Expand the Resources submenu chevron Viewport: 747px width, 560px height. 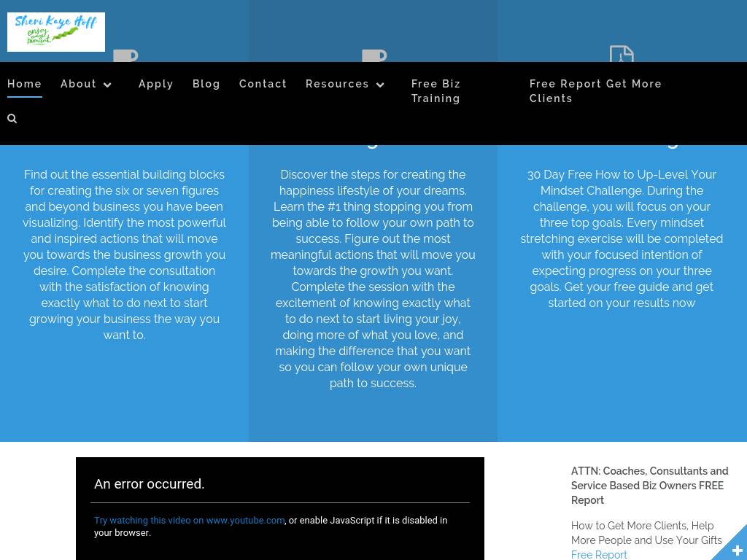(x=380, y=85)
